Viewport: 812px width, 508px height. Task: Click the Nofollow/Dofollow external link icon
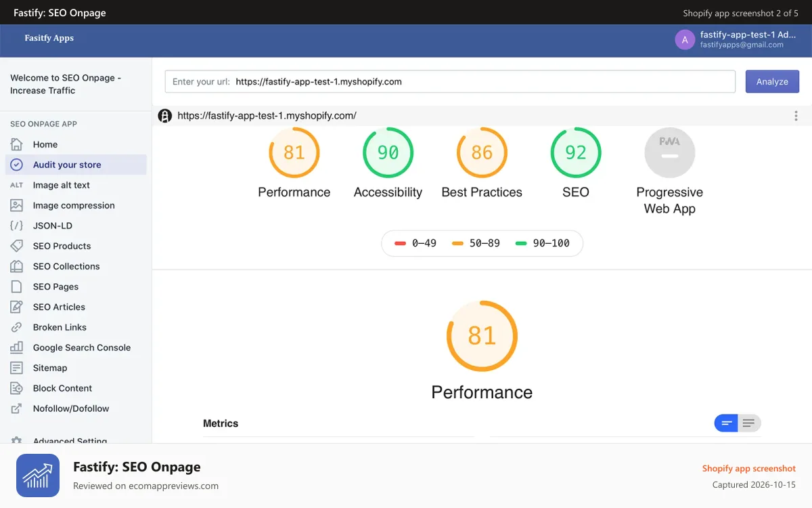click(17, 408)
